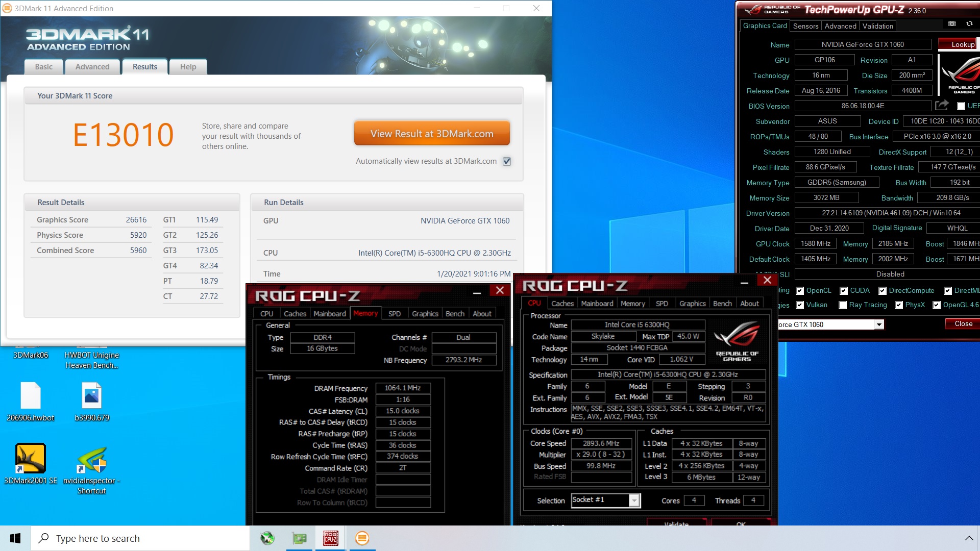Open the 3DMark2001 SE desktop shortcut
Image resolution: width=980 pixels, height=551 pixels.
[x=31, y=463]
